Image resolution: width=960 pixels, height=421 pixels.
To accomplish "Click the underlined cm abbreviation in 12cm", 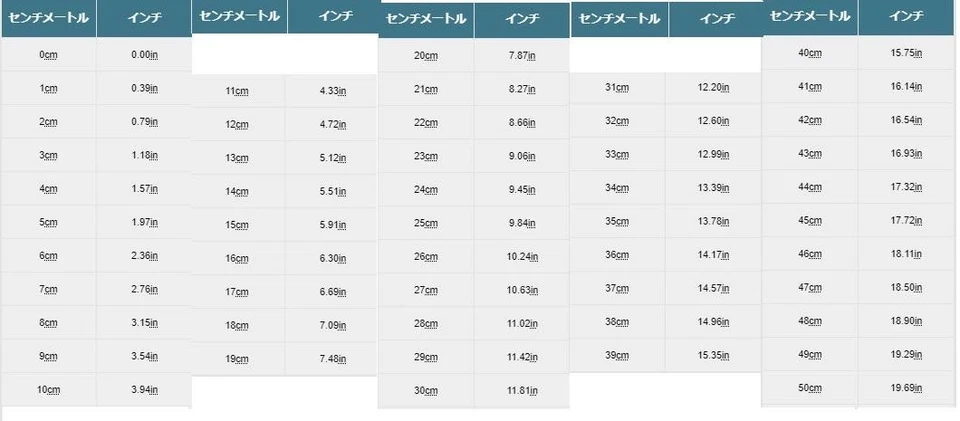I will point(243,125).
